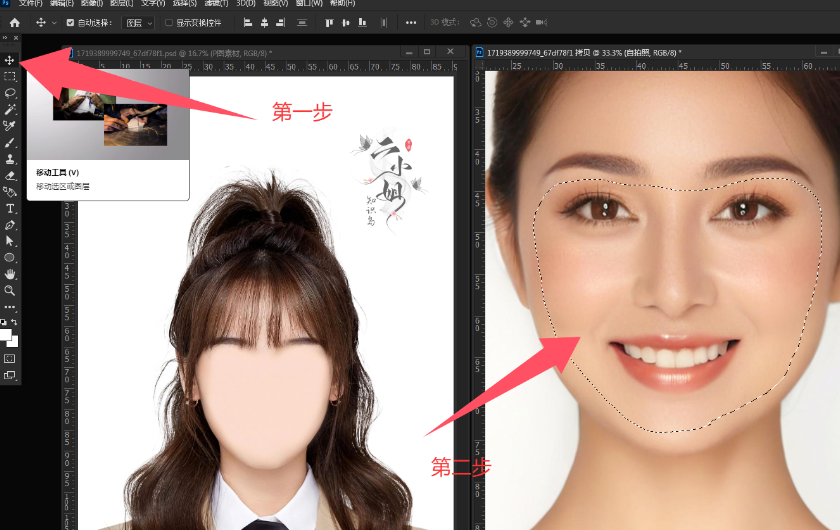The image size is (840, 530).
Task: Click the background color swatch
Action: point(14,342)
